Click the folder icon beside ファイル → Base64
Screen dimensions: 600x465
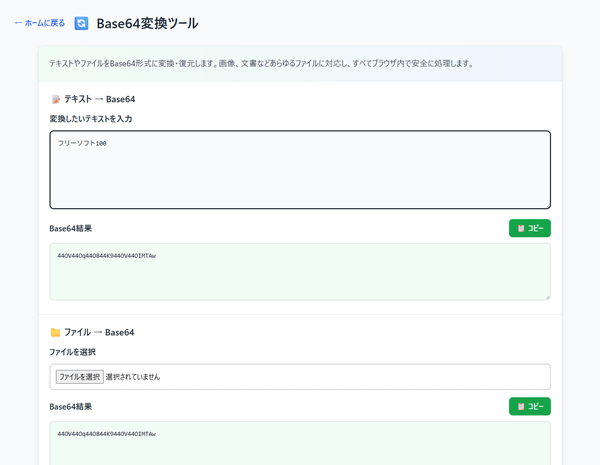tap(56, 332)
